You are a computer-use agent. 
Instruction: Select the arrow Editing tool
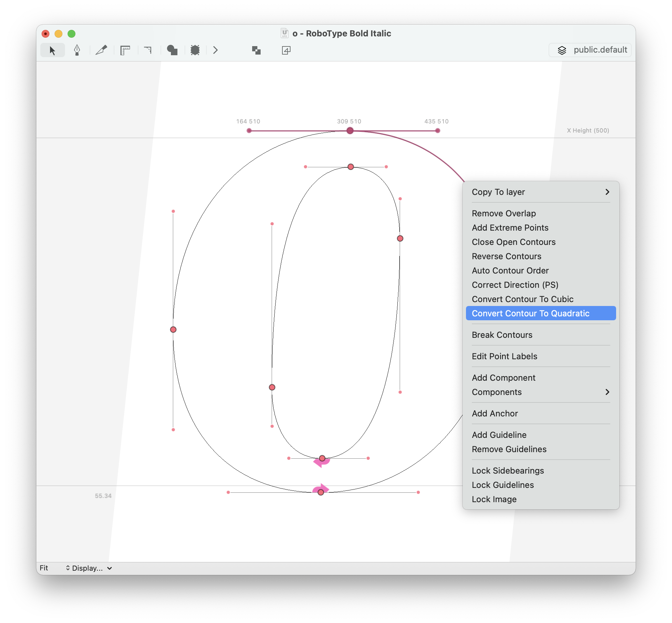[53, 50]
